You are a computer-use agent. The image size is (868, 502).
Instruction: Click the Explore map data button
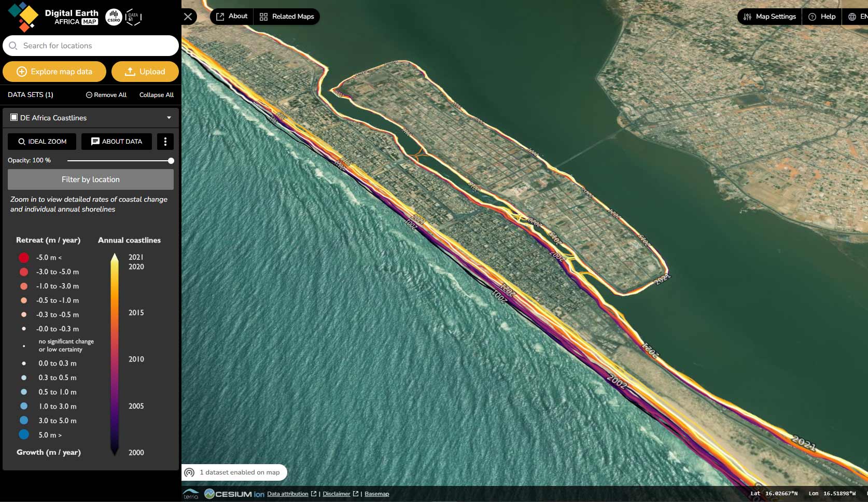click(54, 72)
